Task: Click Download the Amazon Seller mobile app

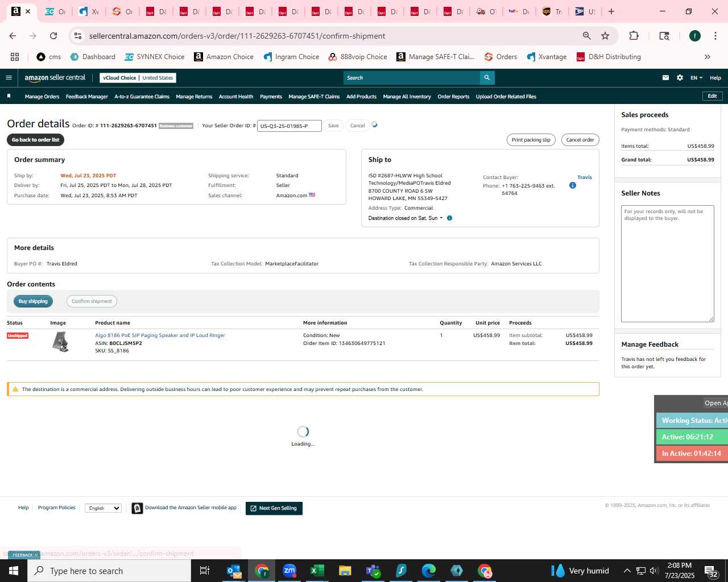Action: (184, 508)
